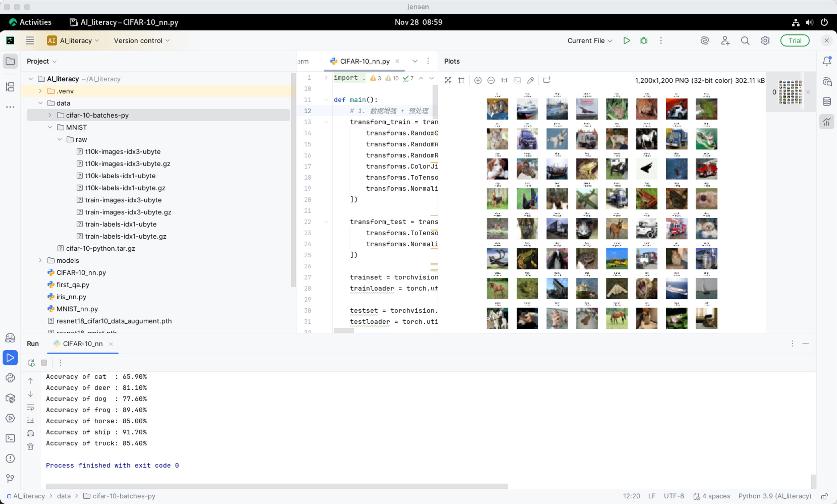The width and height of the screenshot is (837, 504).
Task: Open the main hamburger menu
Action: 30,40
